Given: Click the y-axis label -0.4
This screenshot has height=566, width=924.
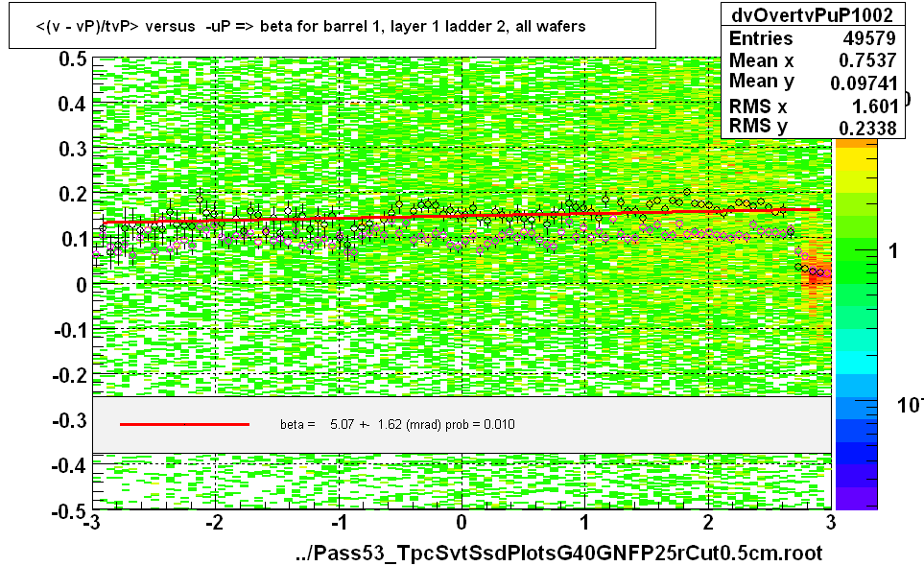Looking at the screenshot, I should [x=70, y=466].
